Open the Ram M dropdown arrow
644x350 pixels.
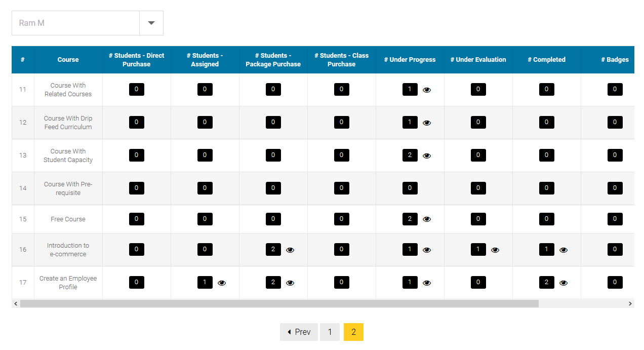151,23
